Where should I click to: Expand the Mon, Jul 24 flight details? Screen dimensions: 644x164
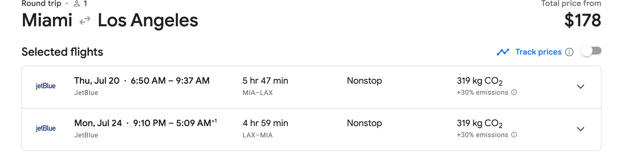pos(581,129)
